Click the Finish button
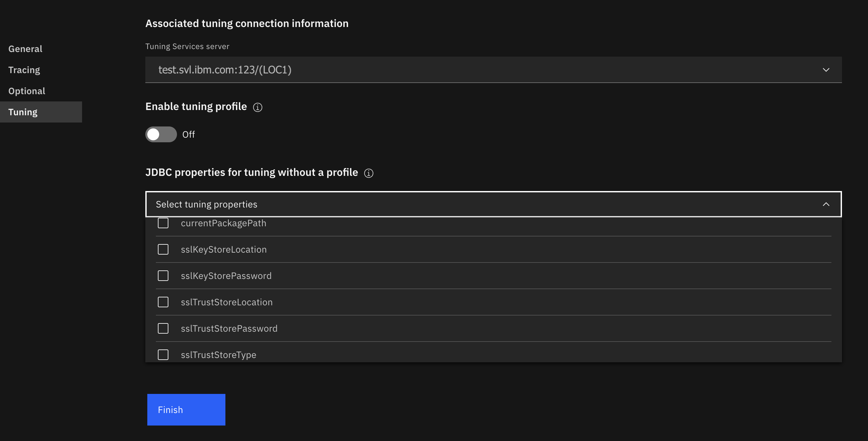 tap(186, 409)
